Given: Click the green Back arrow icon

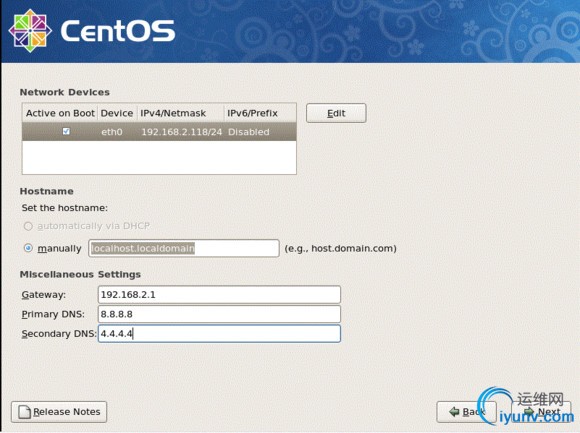Looking at the screenshot, I should click(x=454, y=412).
